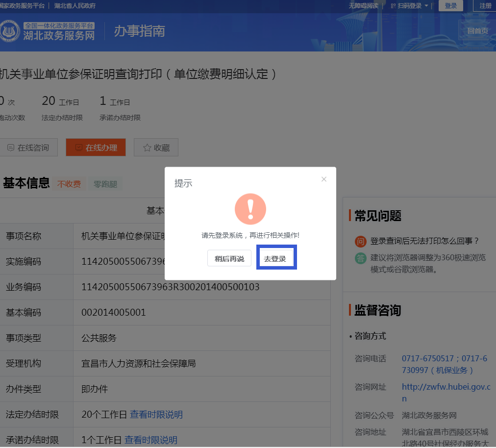Click the 去登录 button
Viewport: 496px width, 448px height.
275,258
